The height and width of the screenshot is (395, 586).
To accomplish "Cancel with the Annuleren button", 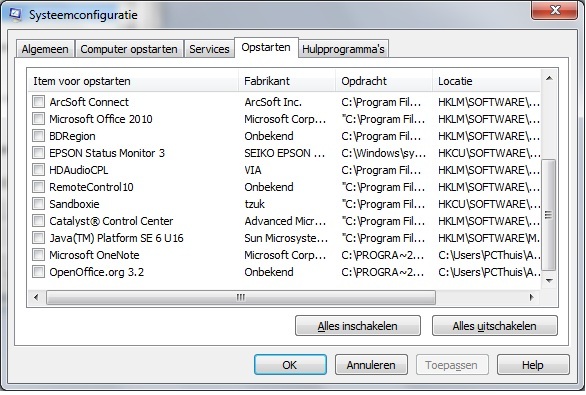I will click(x=371, y=365).
